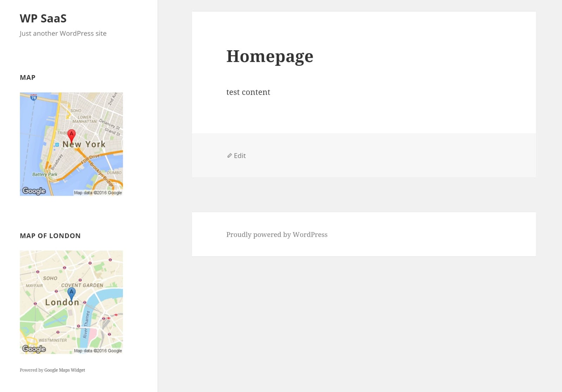This screenshot has width=562, height=392.
Task: Click the MAP OF LONDON widget heading
Action: 50,236
